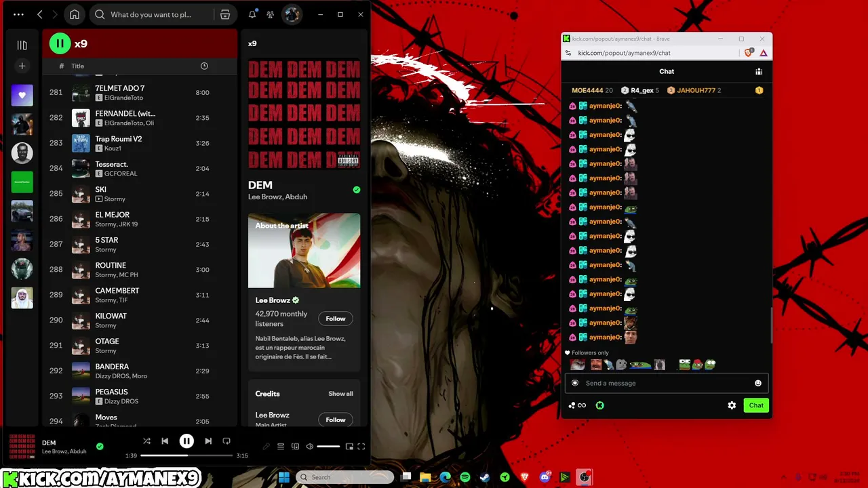Enter Spotify full screen mode
868x488 pixels.
(x=361, y=447)
